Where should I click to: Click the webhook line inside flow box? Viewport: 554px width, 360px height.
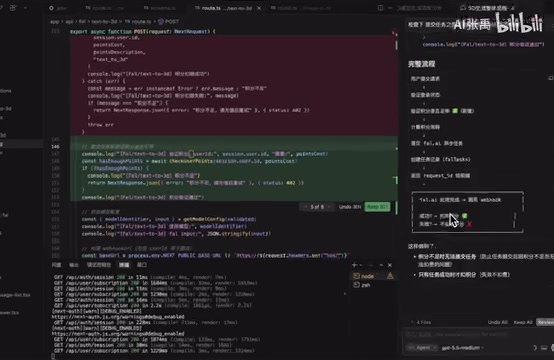click(460, 200)
